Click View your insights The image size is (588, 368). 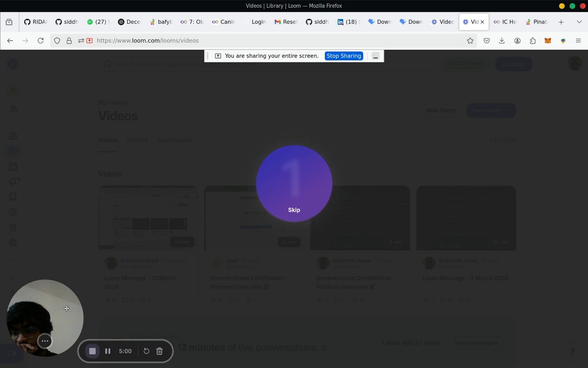(x=476, y=343)
